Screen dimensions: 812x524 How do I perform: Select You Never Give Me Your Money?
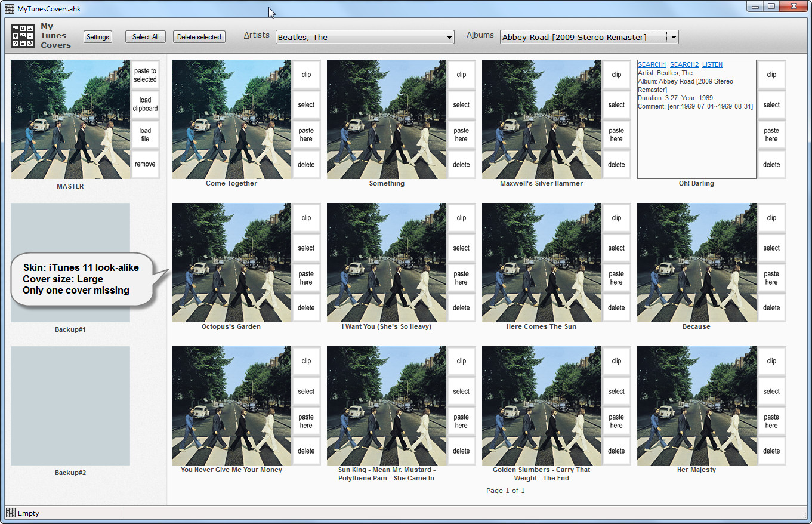click(306, 391)
